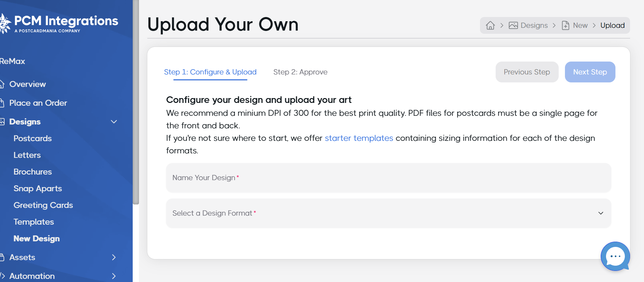
Task: Click the New document icon in breadcrumb
Action: tap(565, 25)
